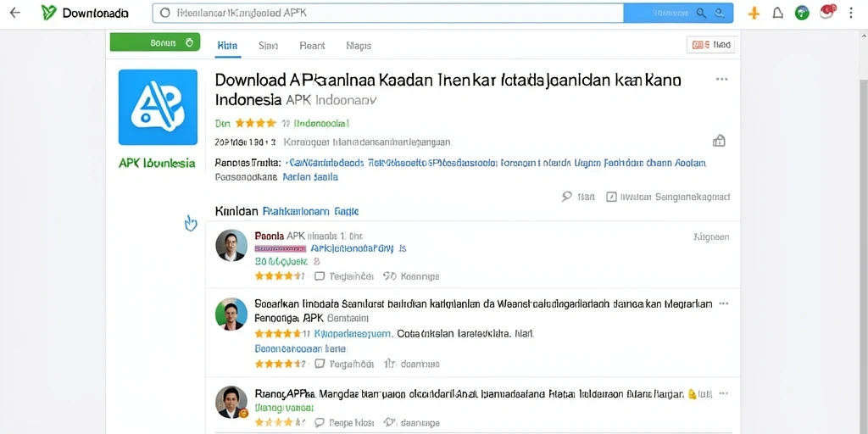Screen dimensions: 868x434
Task: Click the blue pointing hand icon
Action: click(x=191, y=223)
